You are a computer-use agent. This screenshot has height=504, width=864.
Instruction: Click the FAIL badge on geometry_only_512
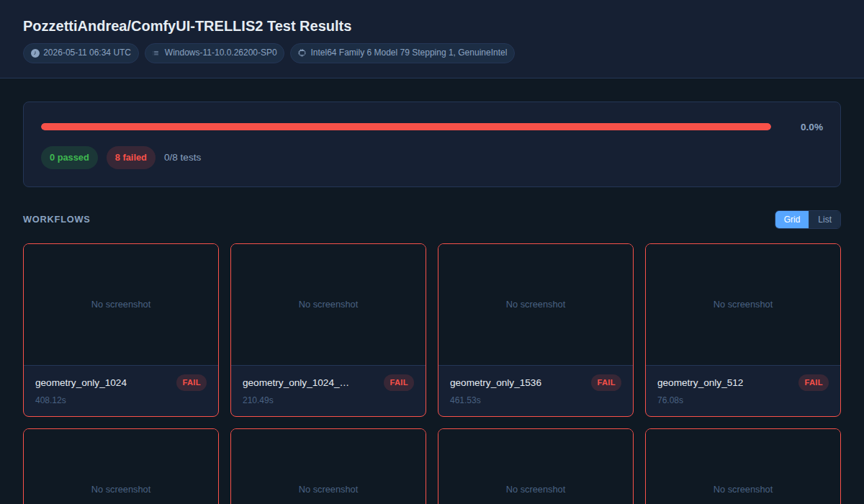[x=814, y=383]
